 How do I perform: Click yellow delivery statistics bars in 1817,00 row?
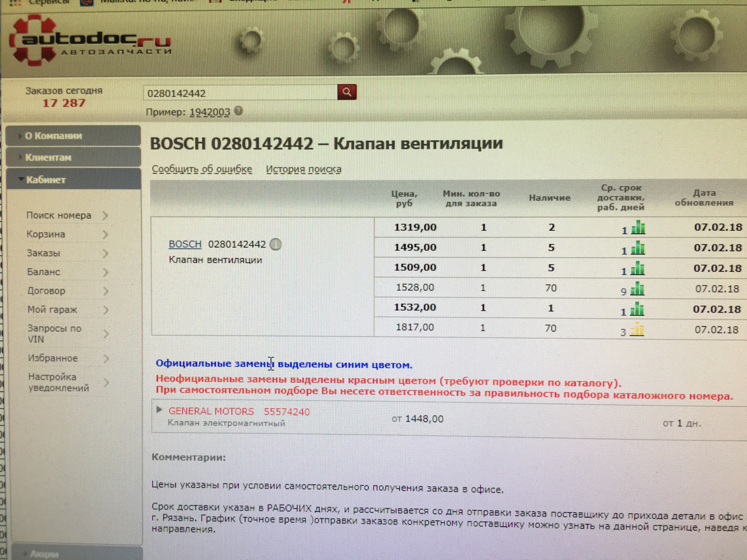pos(637,329)
